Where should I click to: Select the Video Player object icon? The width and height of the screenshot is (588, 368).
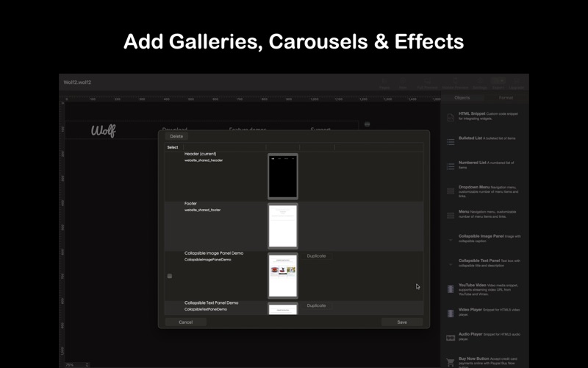451,314
